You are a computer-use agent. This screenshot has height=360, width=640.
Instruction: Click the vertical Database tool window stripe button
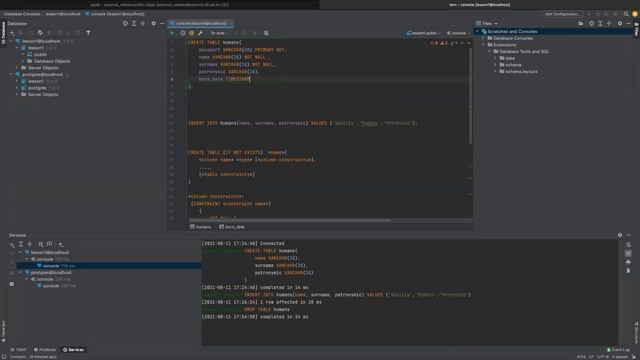click(x=4, y=32)
